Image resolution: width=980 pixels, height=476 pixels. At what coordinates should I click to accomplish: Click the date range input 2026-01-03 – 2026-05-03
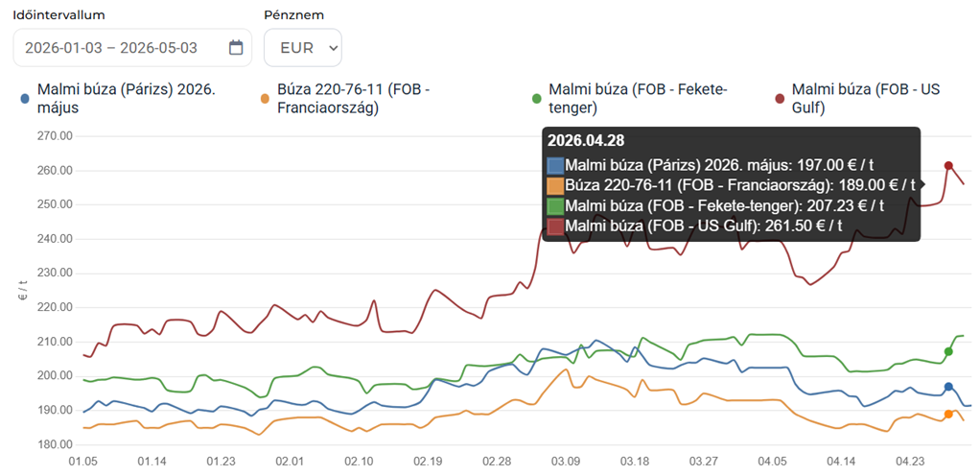coord(132,48)
